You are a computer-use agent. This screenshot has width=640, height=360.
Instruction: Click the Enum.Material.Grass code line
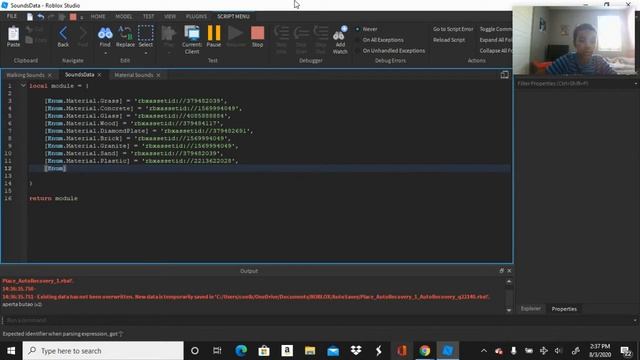coord(136,101)
